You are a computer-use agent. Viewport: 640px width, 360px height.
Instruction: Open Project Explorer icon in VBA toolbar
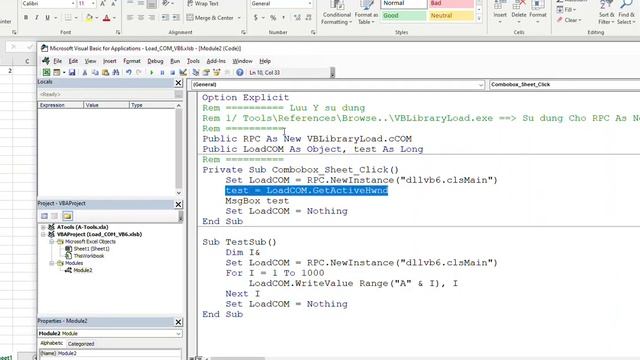pos(196,73)
